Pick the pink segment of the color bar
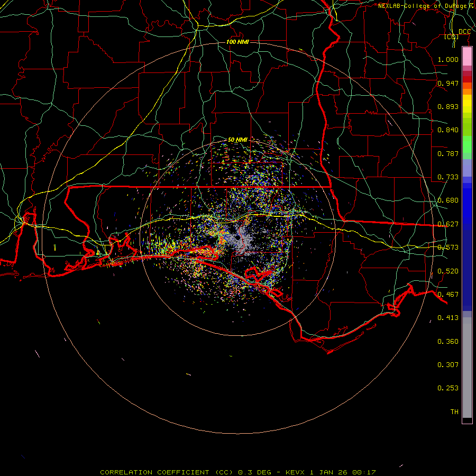The width and height of the screenshot is (476, 476). [x=467, y=57]
